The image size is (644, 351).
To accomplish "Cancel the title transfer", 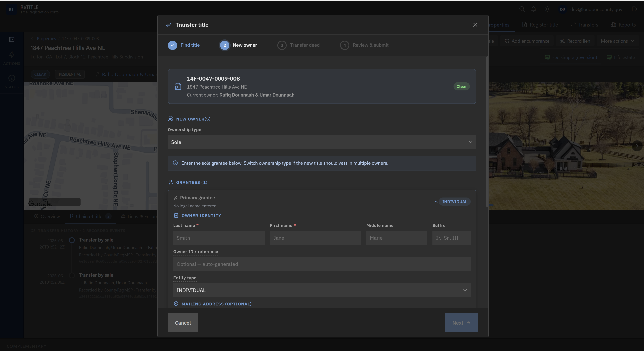I will [183, 323].
